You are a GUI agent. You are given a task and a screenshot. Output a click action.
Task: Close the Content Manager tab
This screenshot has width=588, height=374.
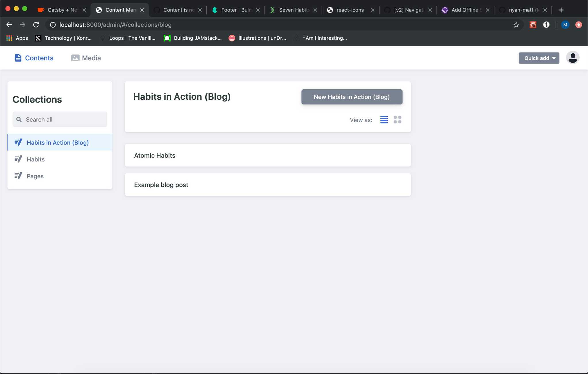(x=142, y=10)
